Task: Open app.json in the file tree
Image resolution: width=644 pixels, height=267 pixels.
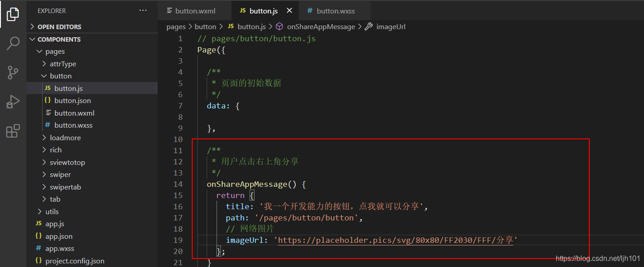Action: click(x=92, y=236)
